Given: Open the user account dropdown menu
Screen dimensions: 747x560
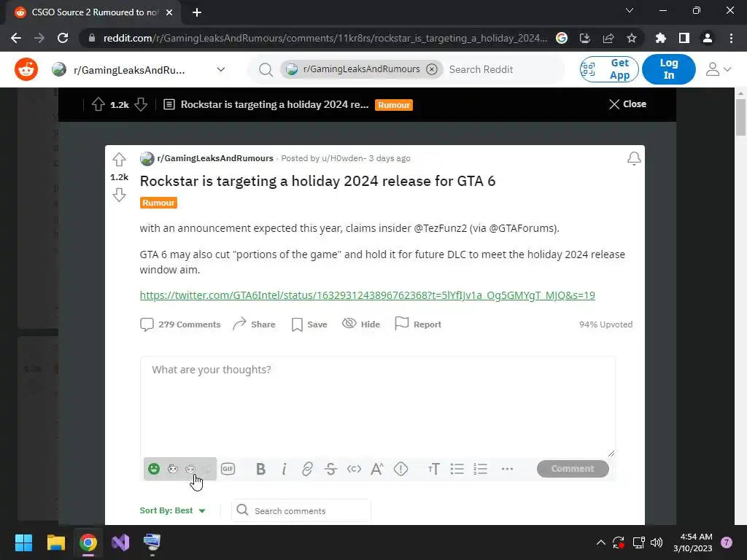Looking at the screenshot, I should [719, 69].
